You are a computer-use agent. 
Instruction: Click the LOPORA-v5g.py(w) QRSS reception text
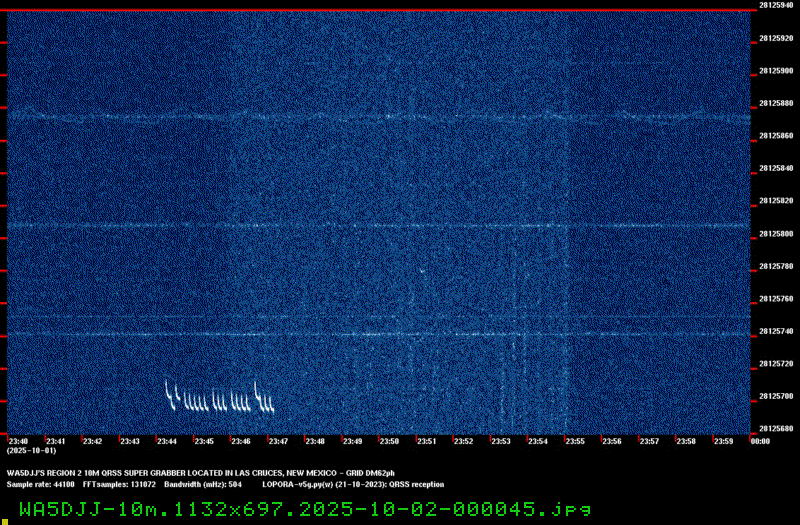click(353, 485)
